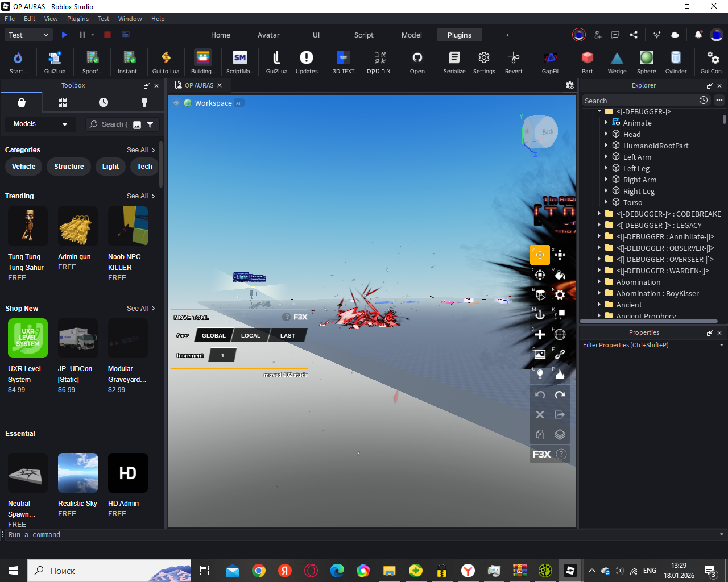Select the F3X Surface cube tool
This screenshot has width=728, height=582.
tap(540, 294)
